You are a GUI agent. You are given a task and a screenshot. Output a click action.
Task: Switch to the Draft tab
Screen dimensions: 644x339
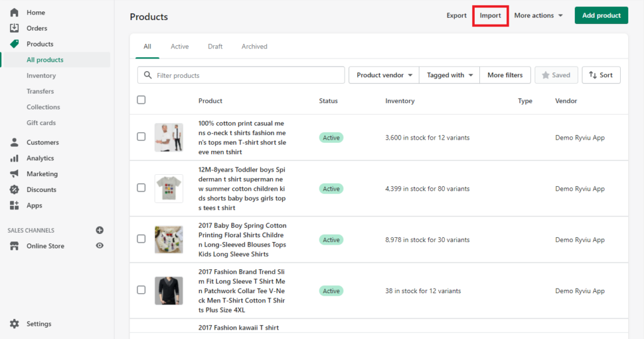point(215,47)
